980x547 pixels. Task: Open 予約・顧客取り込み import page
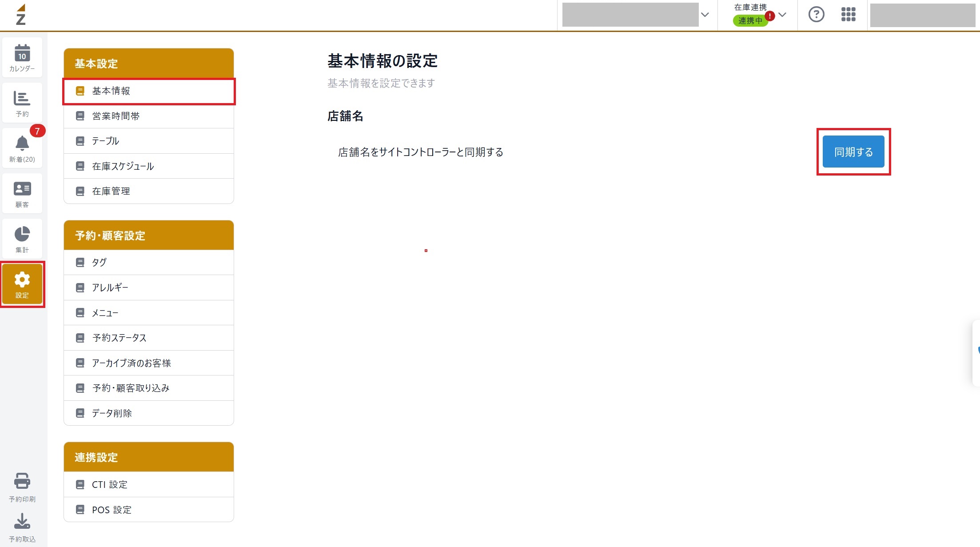149,388
